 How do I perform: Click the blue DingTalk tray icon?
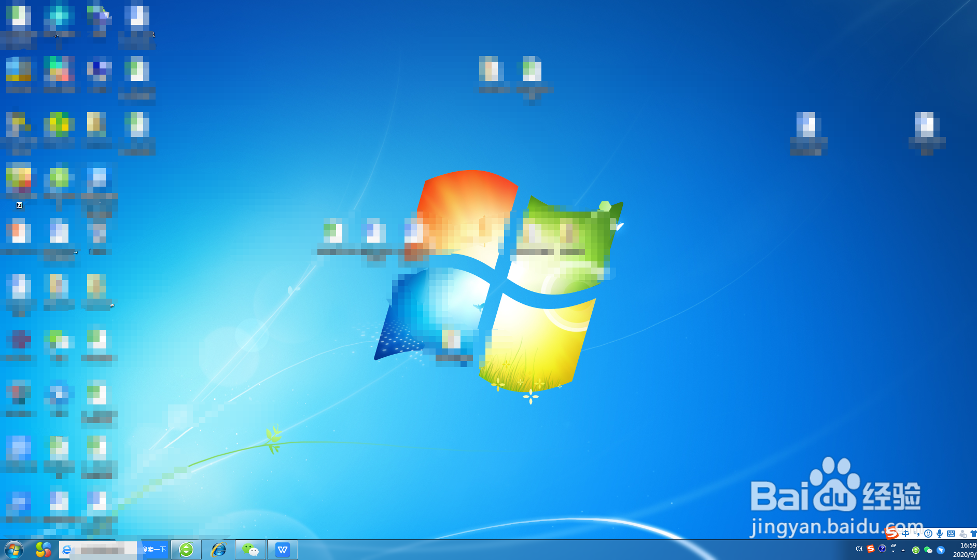[941, 550]
